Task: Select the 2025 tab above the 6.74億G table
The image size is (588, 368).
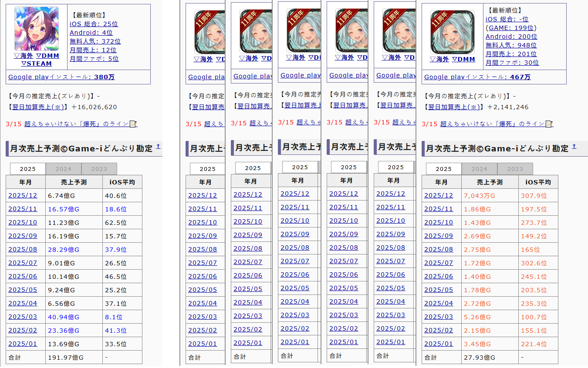Action: point(28,169)
